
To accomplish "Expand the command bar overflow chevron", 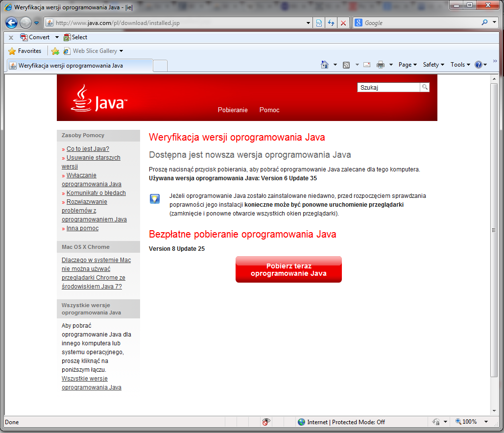I will pos(495,61).
